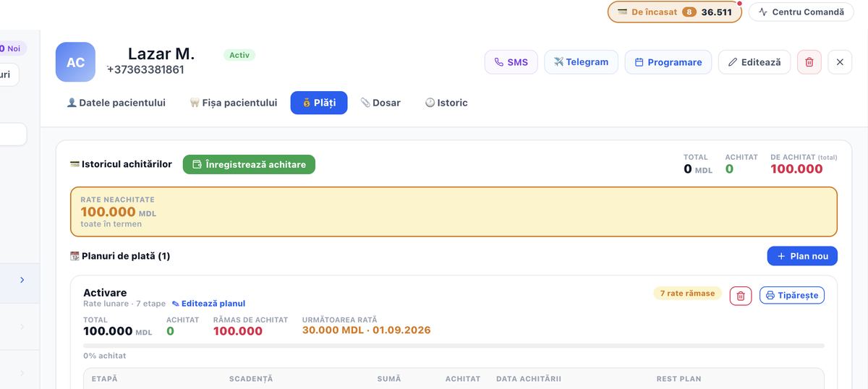
Task: Click the Scadență column header
Action: (x=251, y=379)
